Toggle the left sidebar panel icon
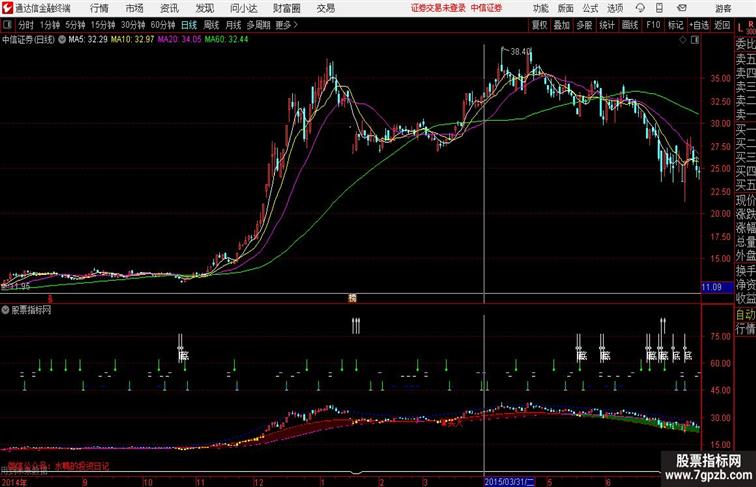756x487 pixels. (7, 25)
